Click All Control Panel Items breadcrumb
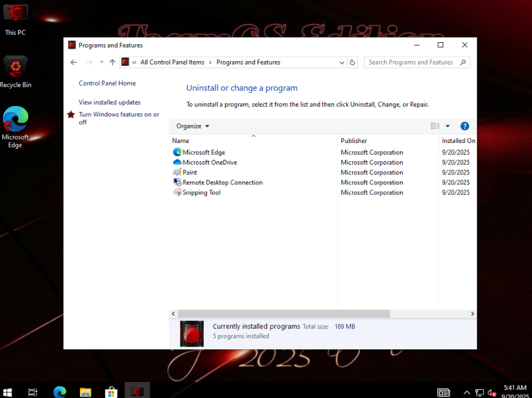Image resolution: width=532 pixels, height=398 pixels. point(172,62)
